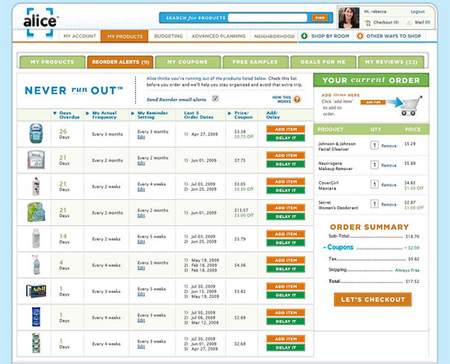Click the shopping cart icon in current order
This screenshot has width=450, height=364.
pos(411,106)
